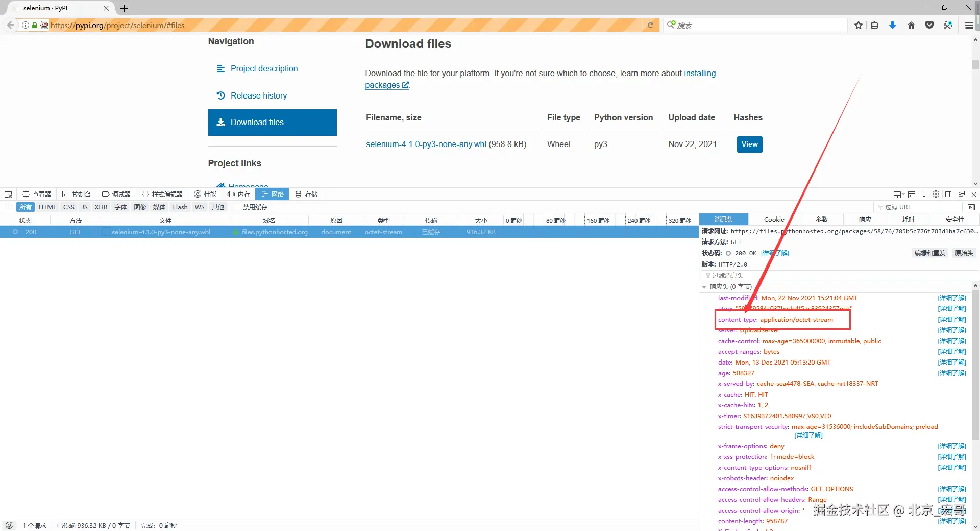Clear network requests with trash icon
The width and height of the screenshot is (980, 531).
8,207
